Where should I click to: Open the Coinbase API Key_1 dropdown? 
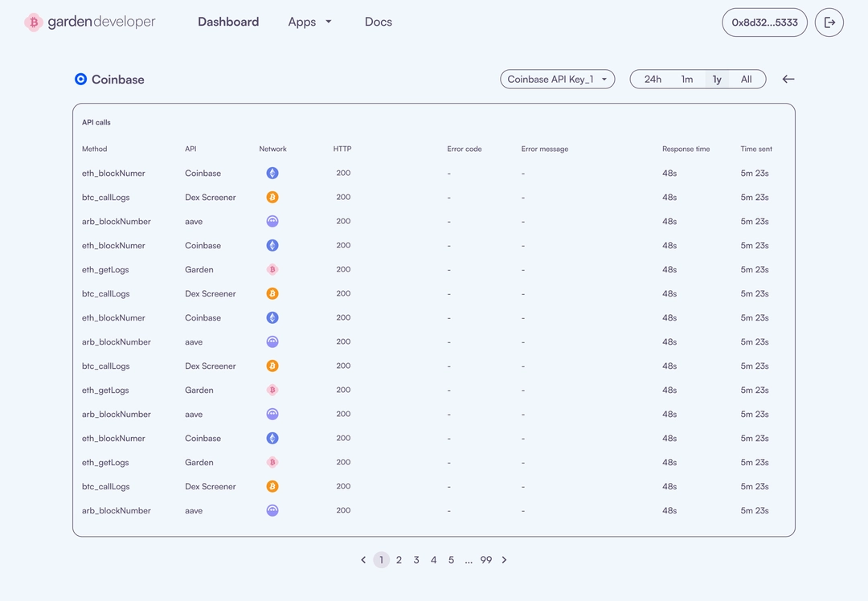(x=558, y=79)
